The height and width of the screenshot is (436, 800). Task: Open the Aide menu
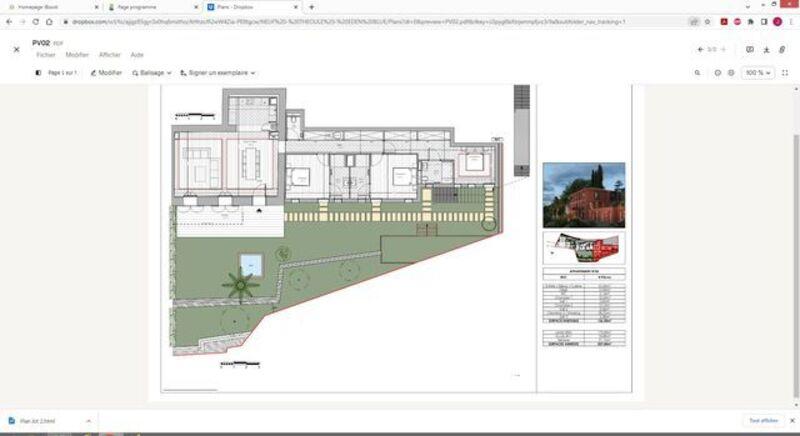click(137, 55)
